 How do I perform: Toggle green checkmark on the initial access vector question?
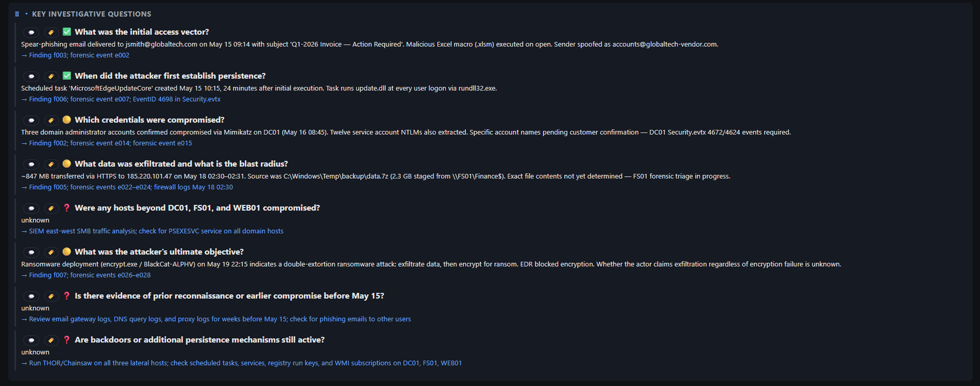[x=67, y=32]
